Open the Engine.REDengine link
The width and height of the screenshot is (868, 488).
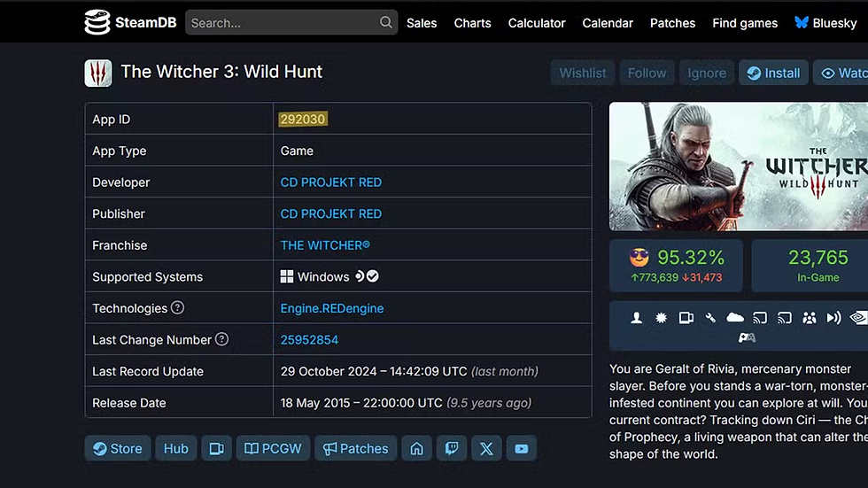(x=332, y=308)
